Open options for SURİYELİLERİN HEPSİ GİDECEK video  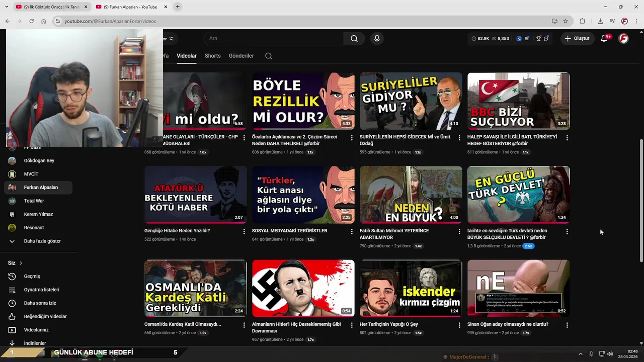point(459,138)
